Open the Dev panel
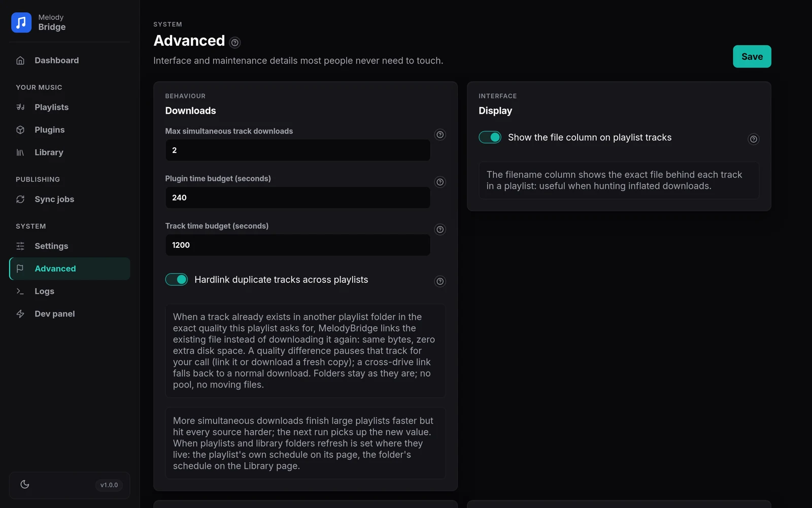The image size is (812, 508). [x=70, y=314]
